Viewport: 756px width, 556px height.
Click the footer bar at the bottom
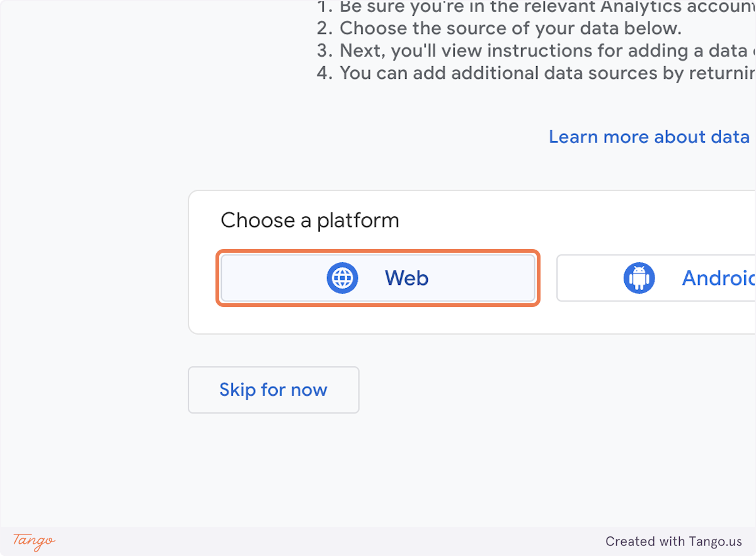[x=378, y=542]
